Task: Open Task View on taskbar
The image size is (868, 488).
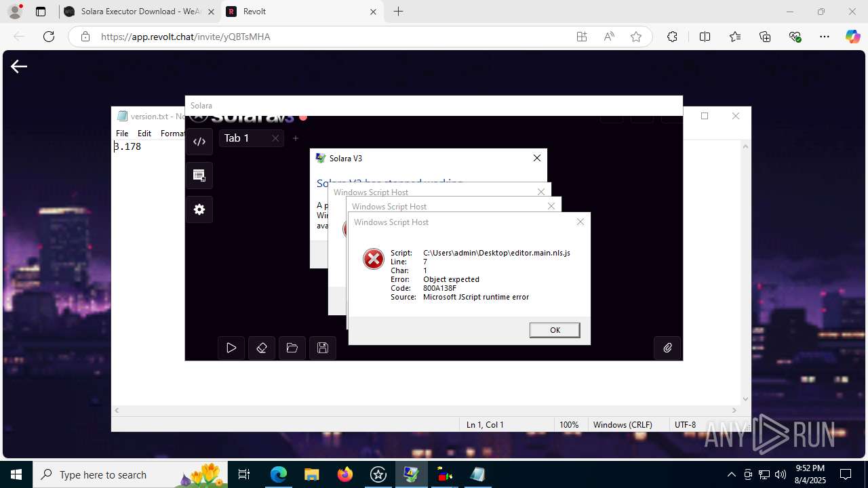Action: tap(245, 474)
